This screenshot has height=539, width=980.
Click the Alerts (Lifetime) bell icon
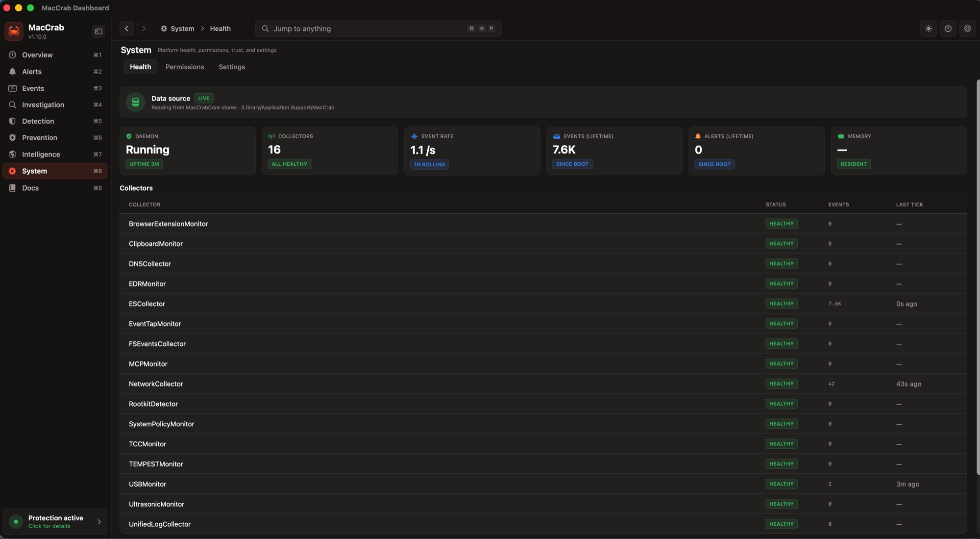click(x=698, y=136)
